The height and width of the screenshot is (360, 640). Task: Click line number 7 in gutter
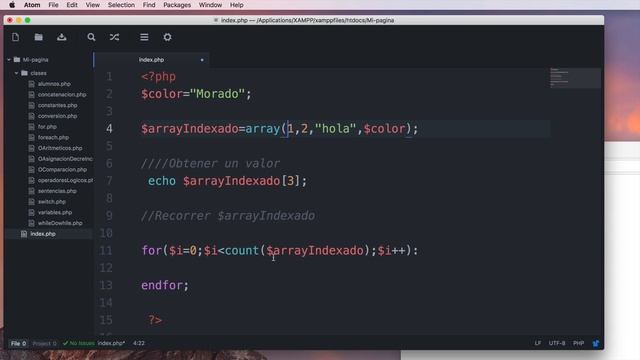[x=109, y=181]
